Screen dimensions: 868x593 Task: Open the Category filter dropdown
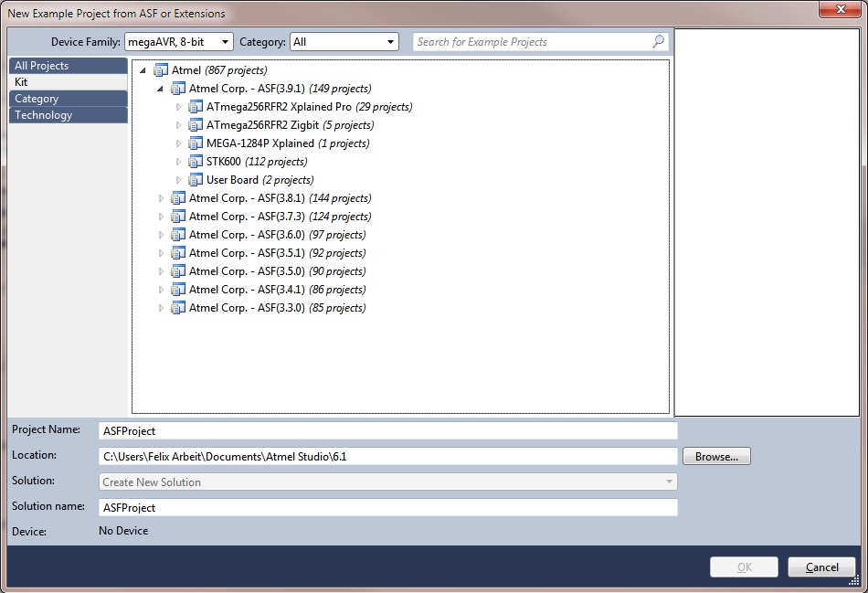pos(344,41)
